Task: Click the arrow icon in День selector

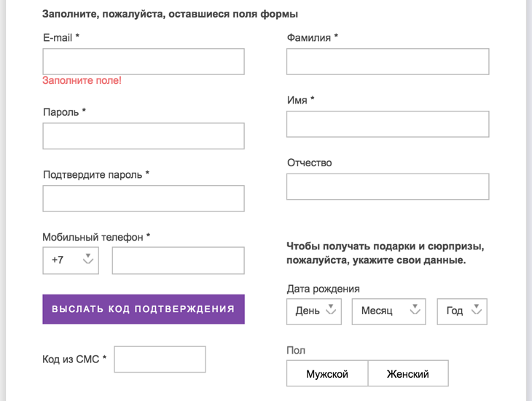Action: pos(331,310)
